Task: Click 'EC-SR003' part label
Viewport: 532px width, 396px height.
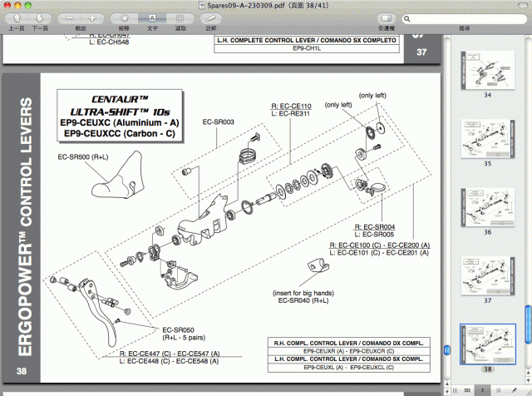Action: 218,122
